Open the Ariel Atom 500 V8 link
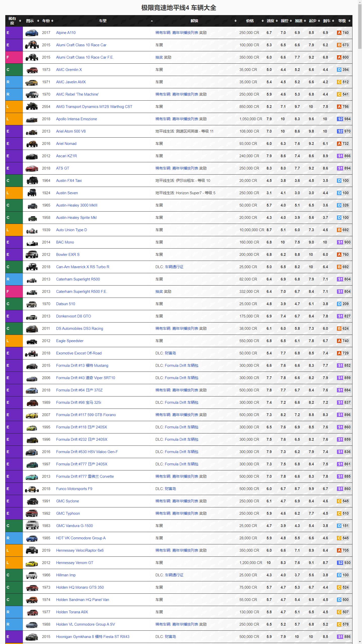 (x=71, y=131)
